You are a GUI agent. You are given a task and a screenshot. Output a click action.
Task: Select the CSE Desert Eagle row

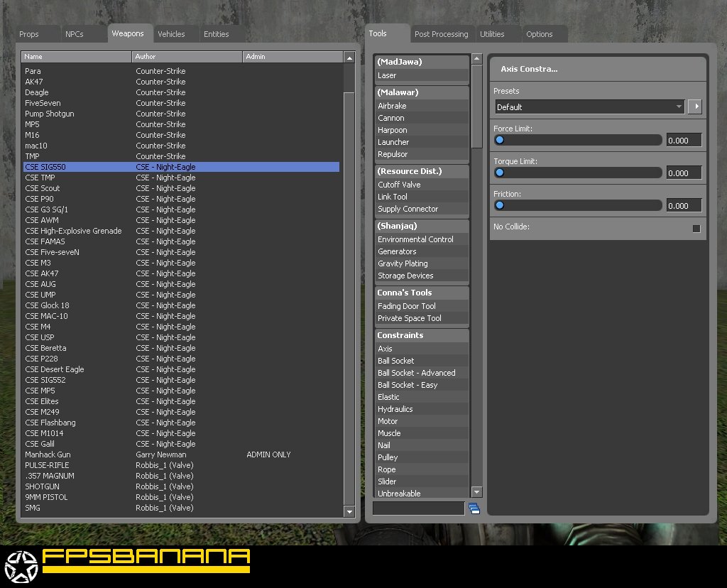[181, 369]
